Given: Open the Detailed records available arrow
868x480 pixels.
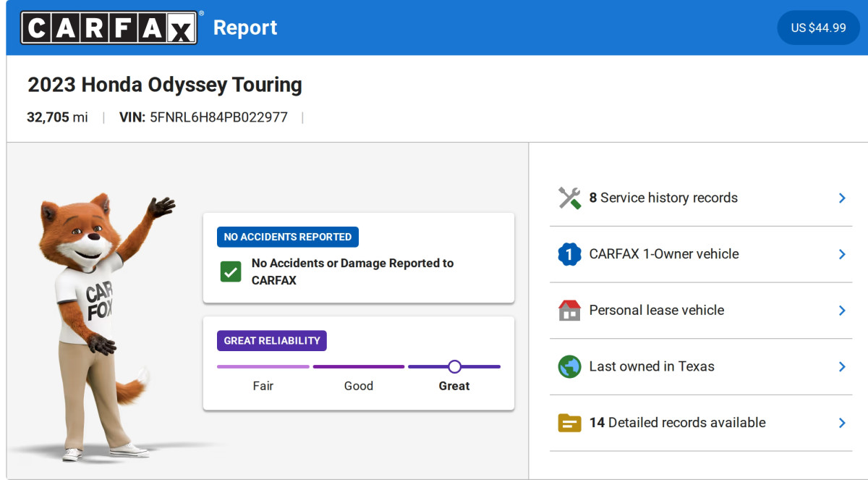Looking at the screenshot, I should 842,423.
